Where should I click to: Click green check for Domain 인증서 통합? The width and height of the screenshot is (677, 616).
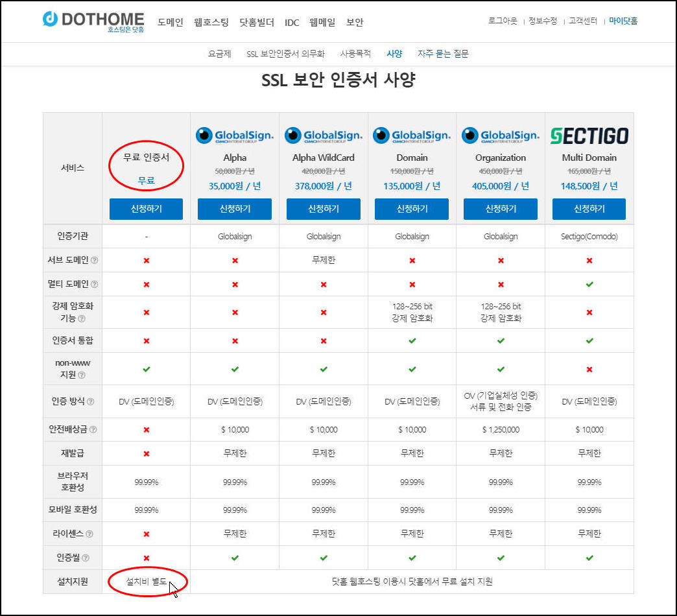click(412, 340)
